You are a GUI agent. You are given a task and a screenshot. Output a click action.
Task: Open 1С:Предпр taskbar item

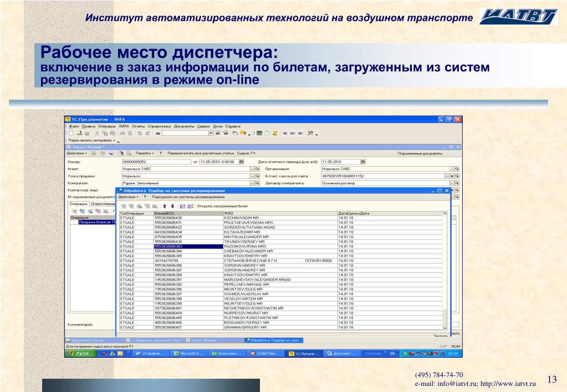[x=304, y=353]
